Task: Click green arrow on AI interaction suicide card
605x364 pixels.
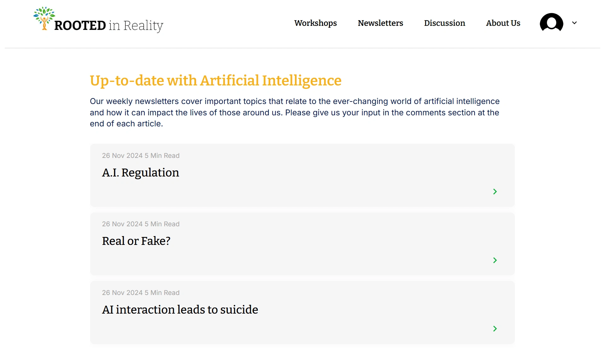Action: [x=495, y=329]
